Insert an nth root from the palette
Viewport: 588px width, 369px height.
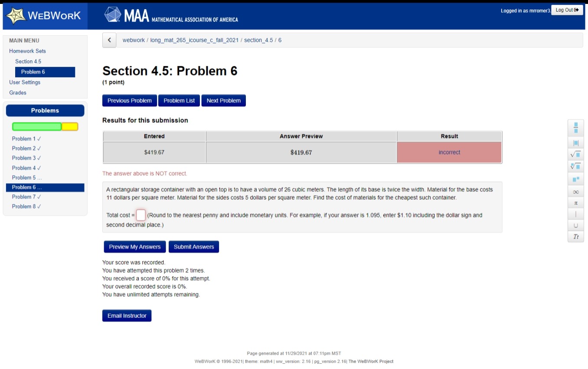(x=575, y=165)
